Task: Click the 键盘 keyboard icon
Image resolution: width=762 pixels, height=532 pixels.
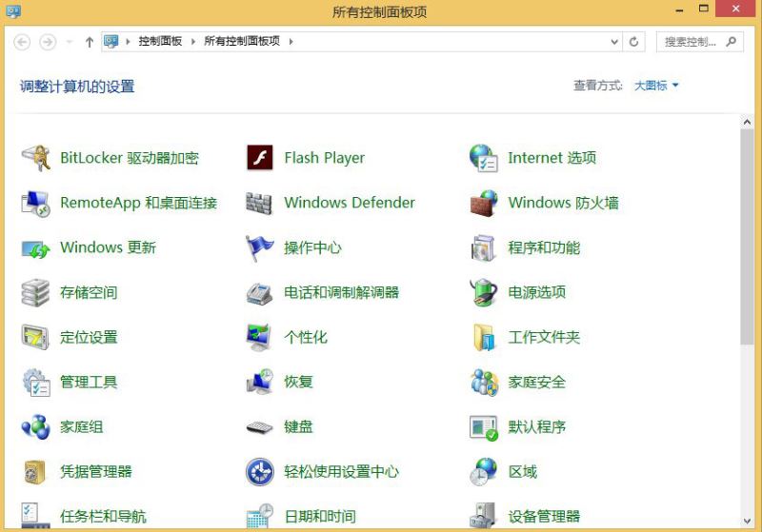Action: [259, 427]
